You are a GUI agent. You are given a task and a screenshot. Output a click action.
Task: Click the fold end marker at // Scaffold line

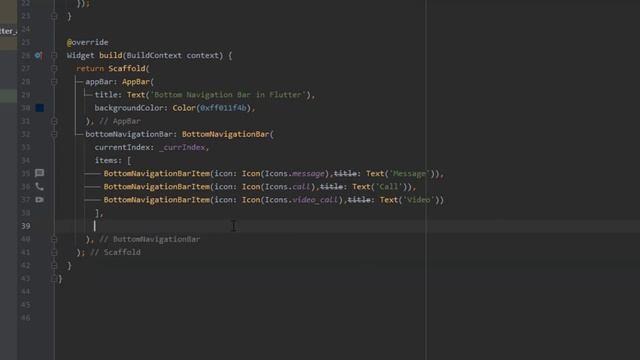[x=54, y=252]
